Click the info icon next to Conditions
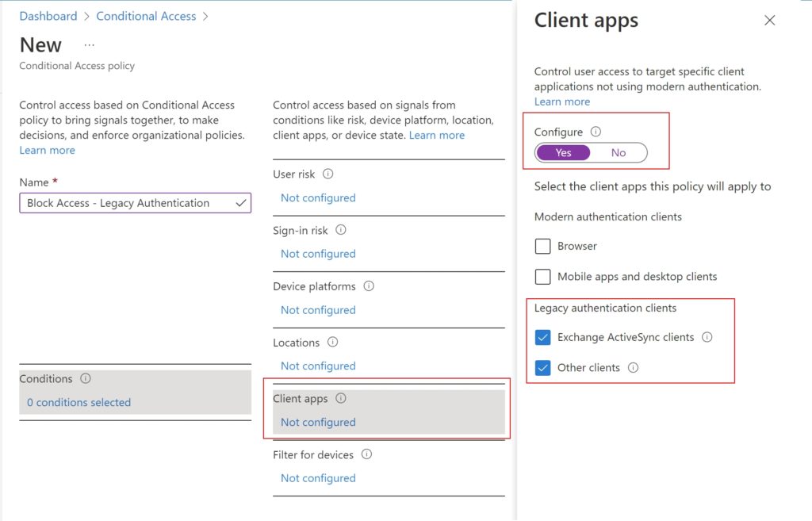This screenshot has height=521, width=812. point(86,378)
